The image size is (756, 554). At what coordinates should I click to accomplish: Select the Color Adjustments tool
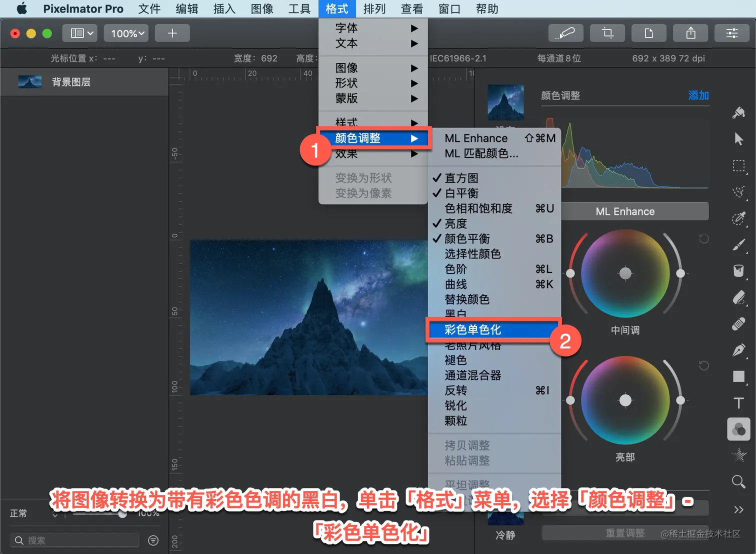738,429
